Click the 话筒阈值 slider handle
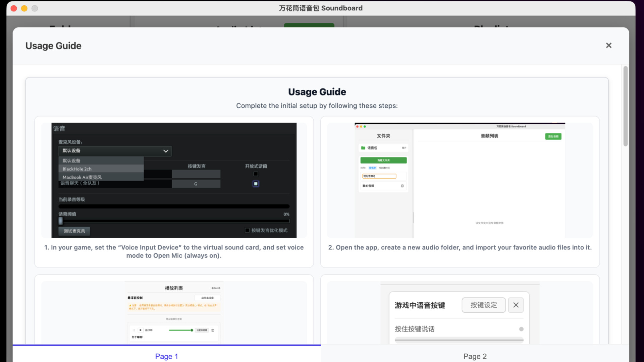Viewport: 644px width, 362px height. coord(60,221)
